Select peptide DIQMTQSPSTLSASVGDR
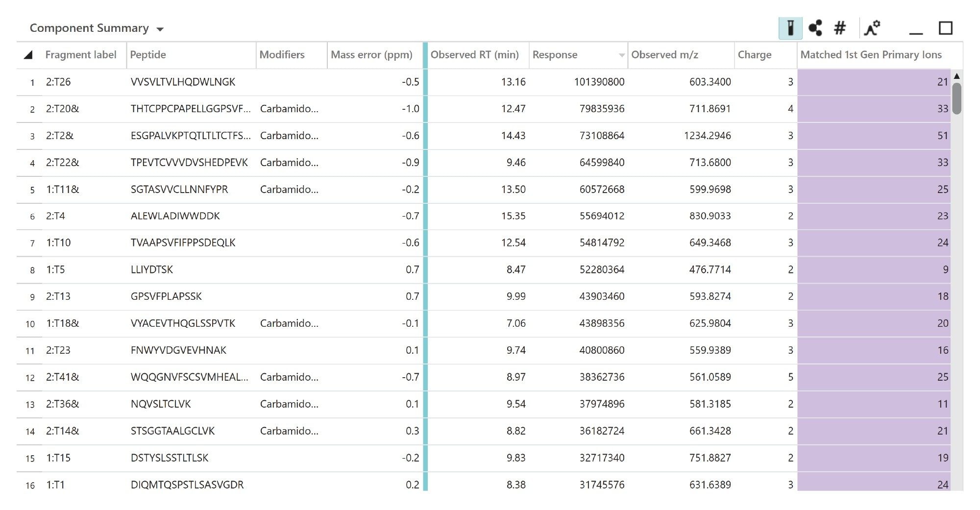980x510 pixels. pos(187,485)
